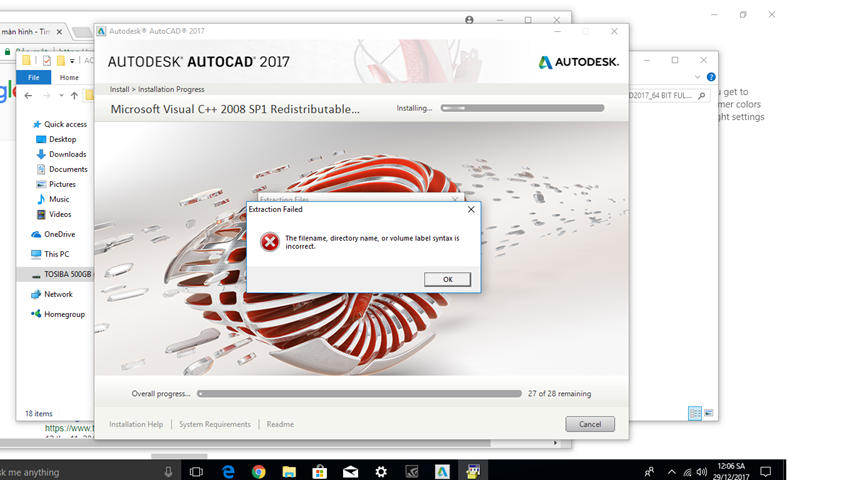
Task: Open the Readme link
Action: pyautogui.click(x=280, y=424)
